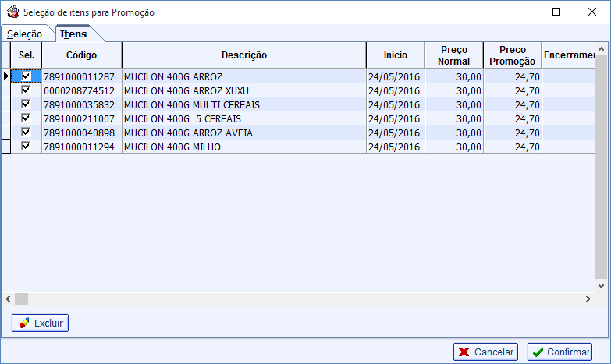The width and height of the screenshot is (611, 364).
Task: Deselect the MUCILON 400G MILHO checkbox
Action: (x=26, y=147)
